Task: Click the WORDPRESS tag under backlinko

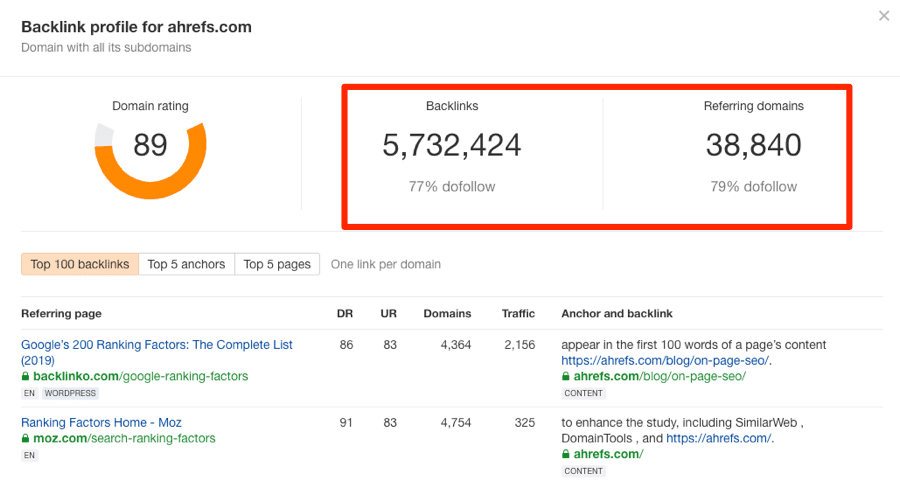Action: (x=70, y=394)
